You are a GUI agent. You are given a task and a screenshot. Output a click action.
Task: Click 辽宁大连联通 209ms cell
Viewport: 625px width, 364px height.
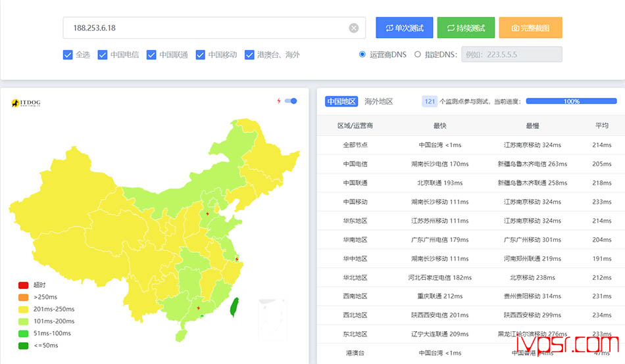click(440, 334)
